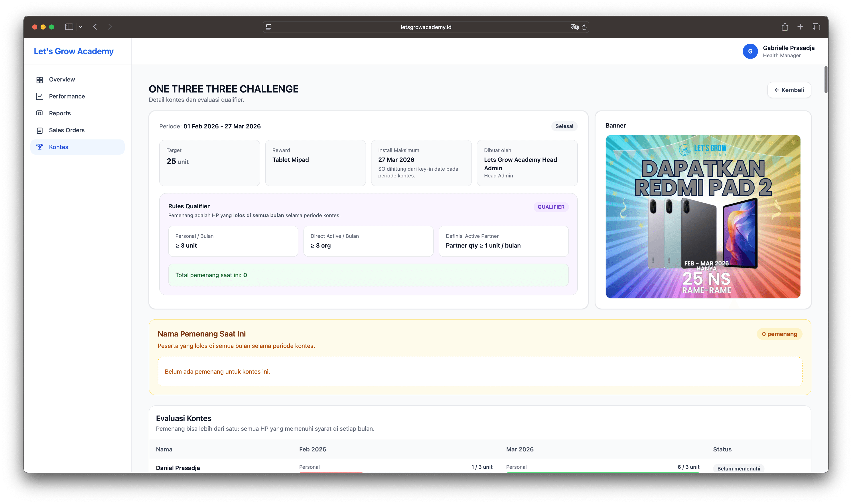The height and width of the screenshot is (504, 852).
Task: Click the Install Maksimum 27 Mar 2026 value
Action: click(x=396, y=160)
